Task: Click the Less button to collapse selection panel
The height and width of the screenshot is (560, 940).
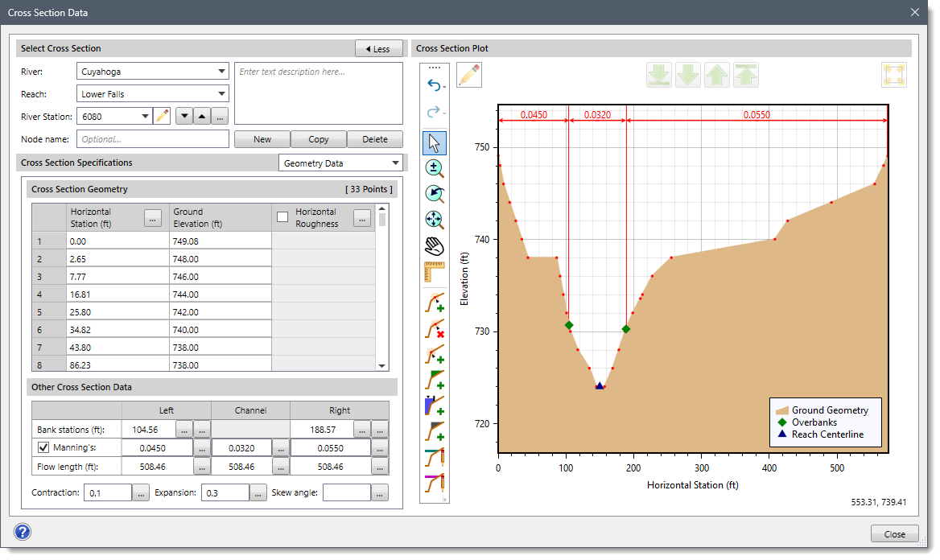Action: click(x=378, y=47)
